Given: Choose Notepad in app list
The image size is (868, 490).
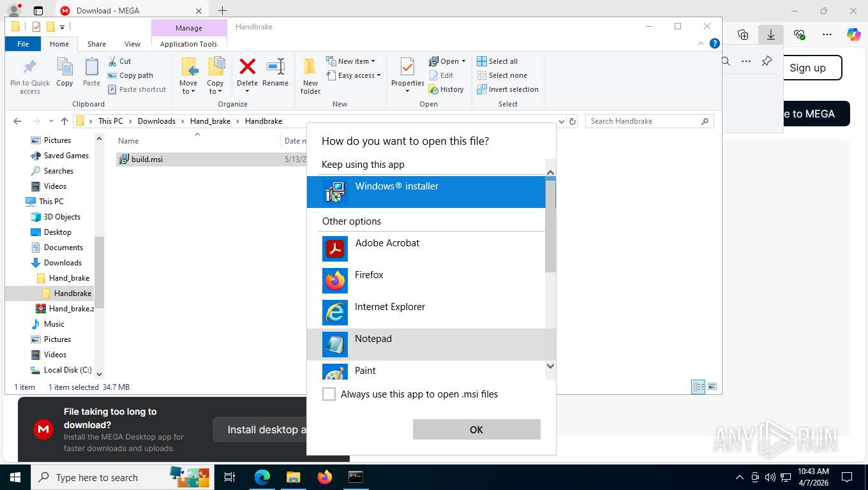Looking at the screenshot, I should 426,345.
